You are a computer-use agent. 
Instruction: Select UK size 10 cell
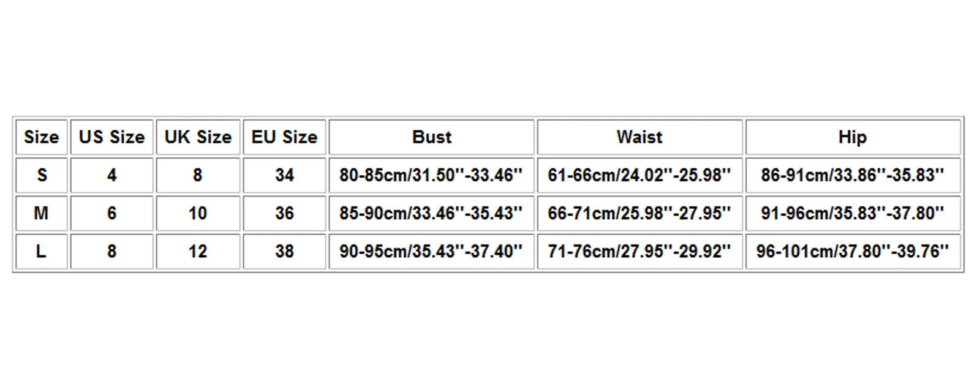[x=198, y=213]
